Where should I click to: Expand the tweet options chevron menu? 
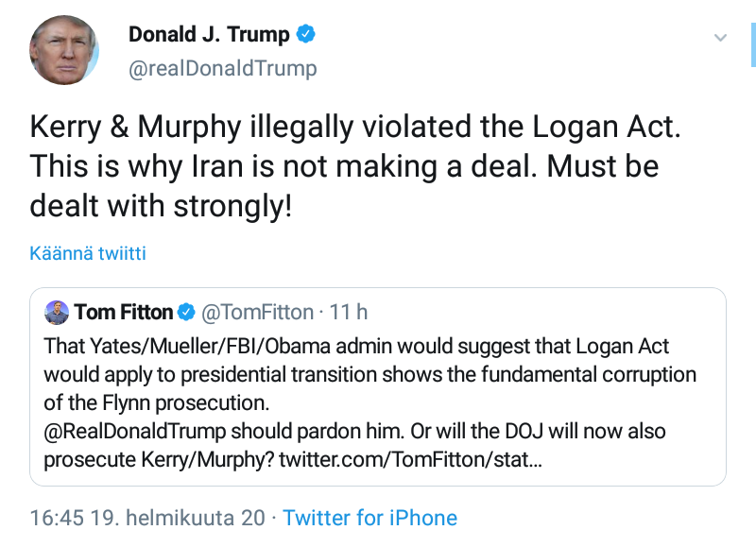tap(720, 38)
